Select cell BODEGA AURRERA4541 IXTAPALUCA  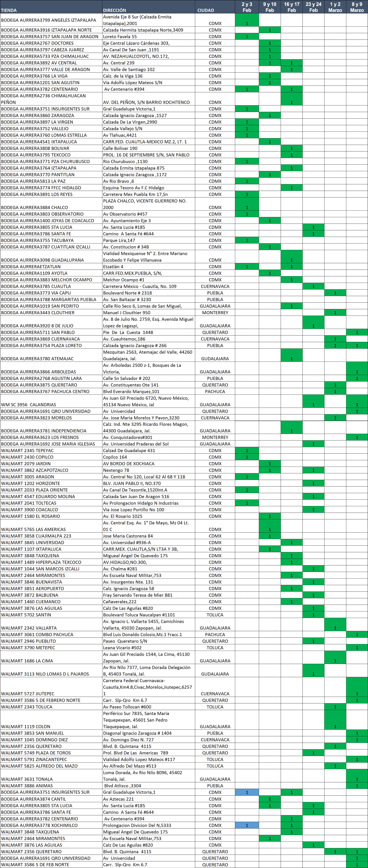click(51, 142)
